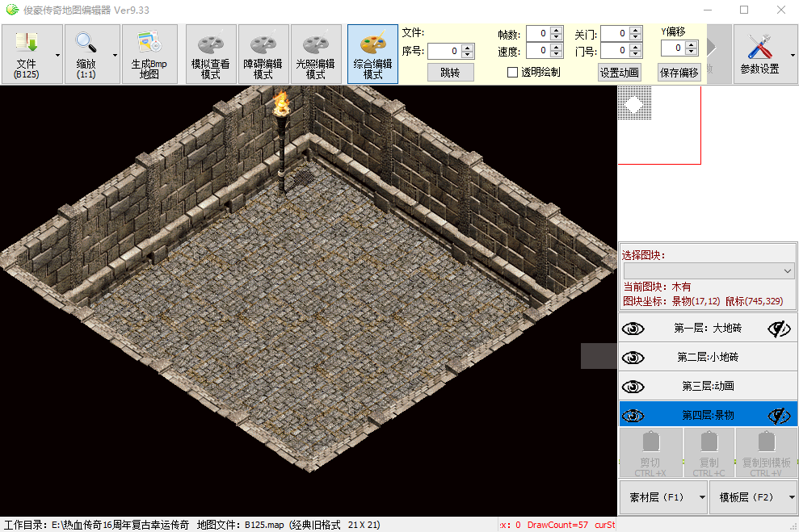Select the 第四层:景物 layer
799x532 pixels.
click(x=708, y=416)
